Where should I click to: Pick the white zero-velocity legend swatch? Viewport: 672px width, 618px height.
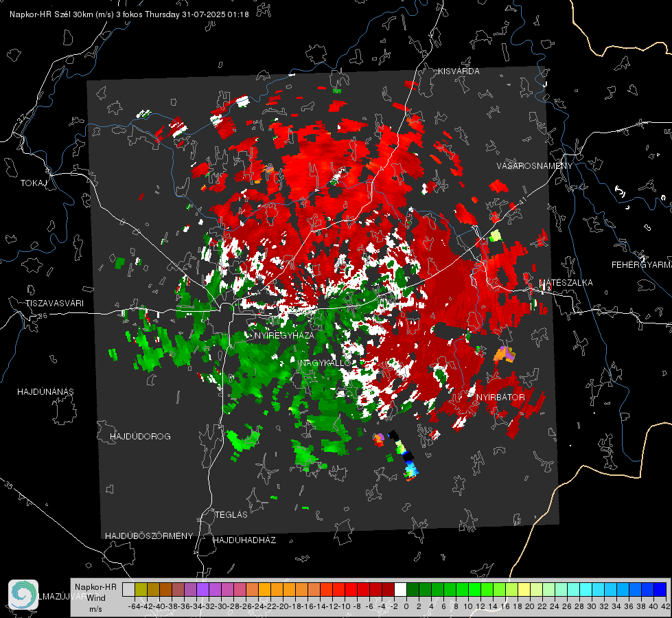pos(400,590)
